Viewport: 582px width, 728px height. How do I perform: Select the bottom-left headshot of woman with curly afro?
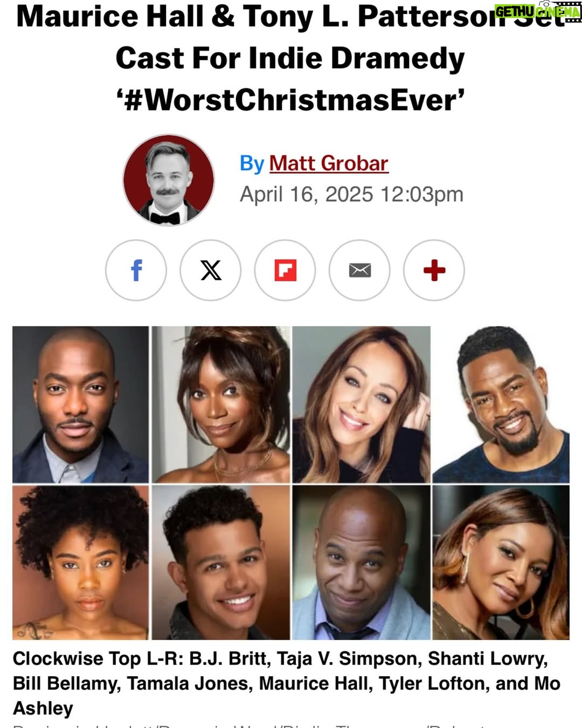(80, 562)
